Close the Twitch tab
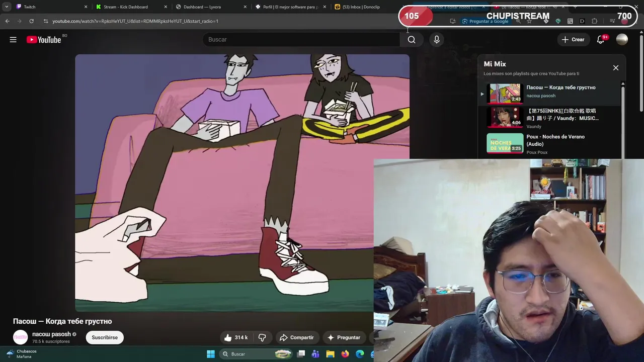 tap(86, 7)
